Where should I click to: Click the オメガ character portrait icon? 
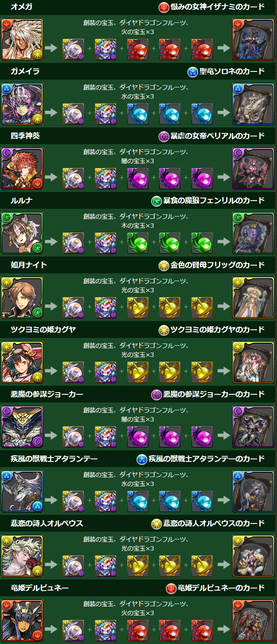click(22, 40)
